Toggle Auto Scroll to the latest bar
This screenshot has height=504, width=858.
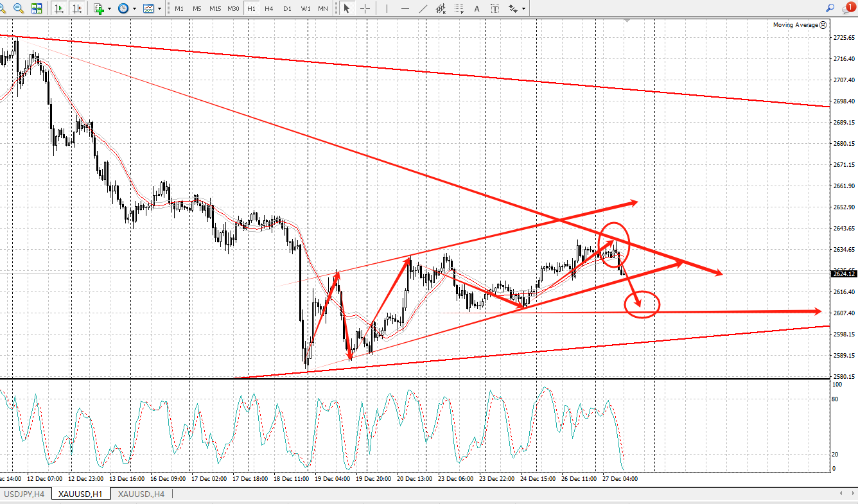59,8
